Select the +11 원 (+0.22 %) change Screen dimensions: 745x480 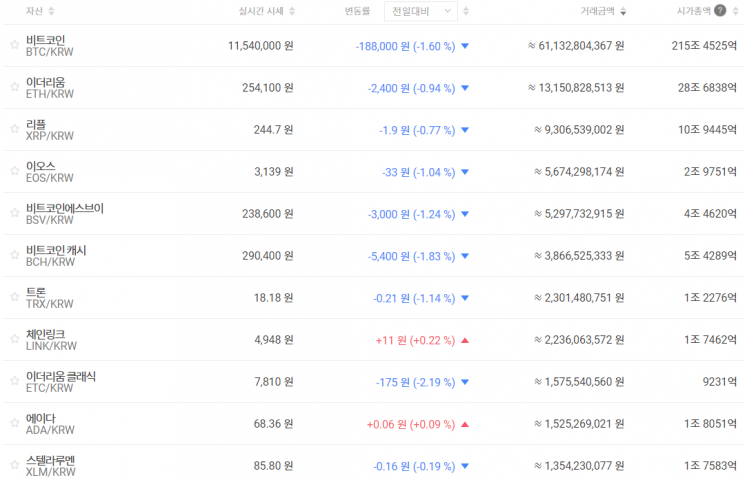(x=416, y=340)
